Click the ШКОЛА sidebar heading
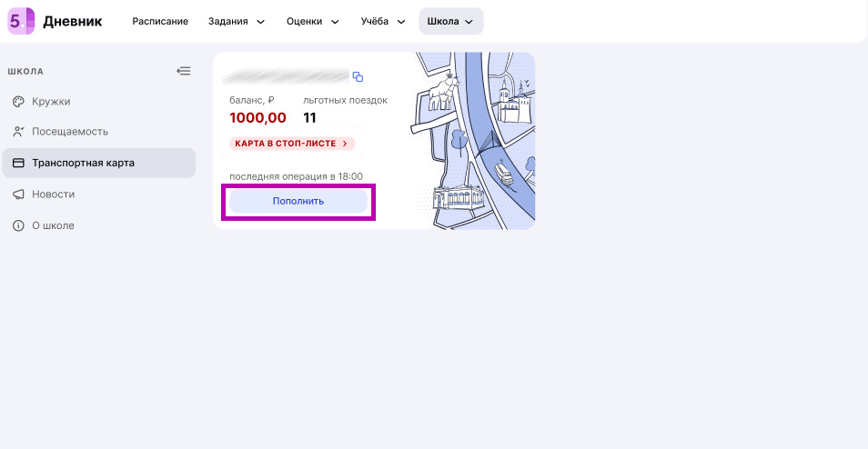Viewport: 868px width, 449px height. (25, 71)
